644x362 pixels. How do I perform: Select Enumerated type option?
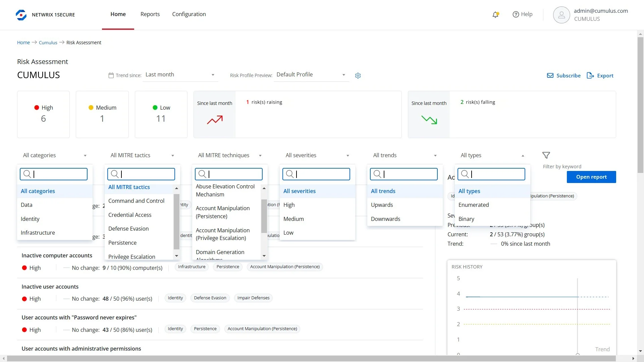click(x=492, y=205)
